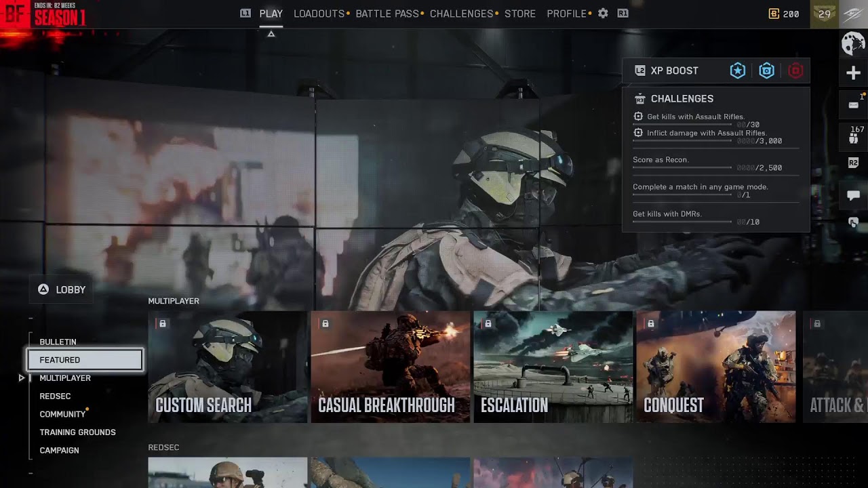
Task: Select Featured in the sidebar
Action: (85, 360)
